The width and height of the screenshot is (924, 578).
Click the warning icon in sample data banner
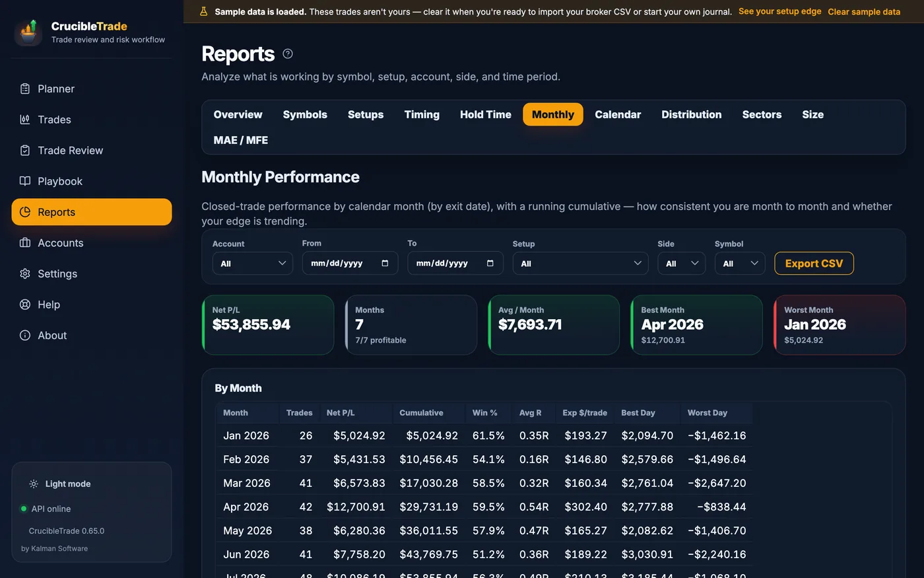tap(203, 11)
